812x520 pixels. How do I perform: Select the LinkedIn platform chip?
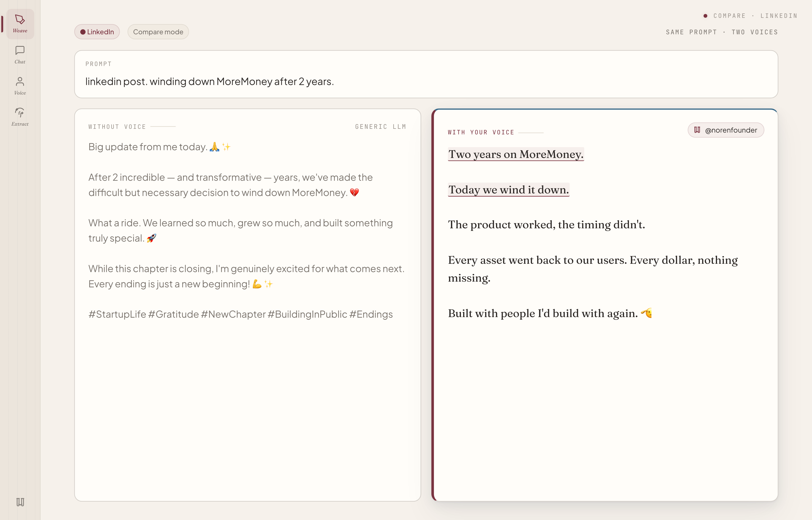click(x=97, y=32)
